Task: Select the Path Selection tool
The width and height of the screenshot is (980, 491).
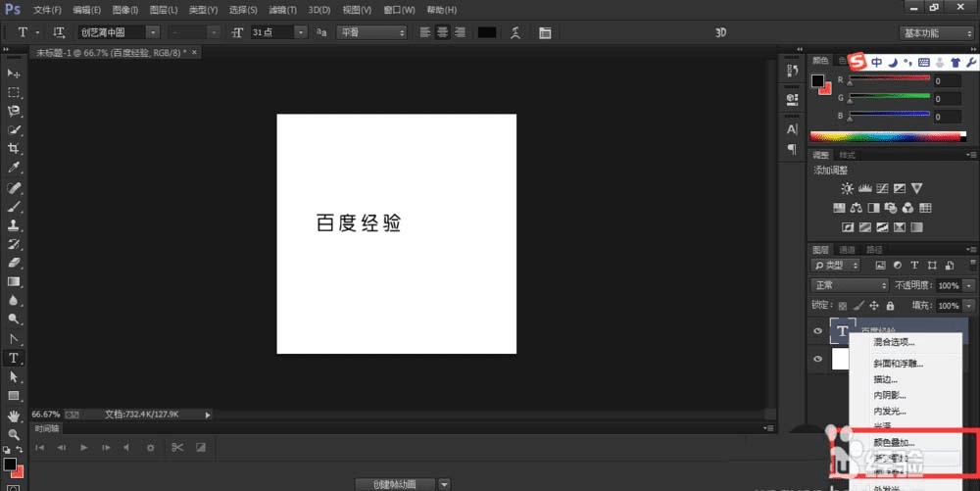Action: [x=13, y=377]
